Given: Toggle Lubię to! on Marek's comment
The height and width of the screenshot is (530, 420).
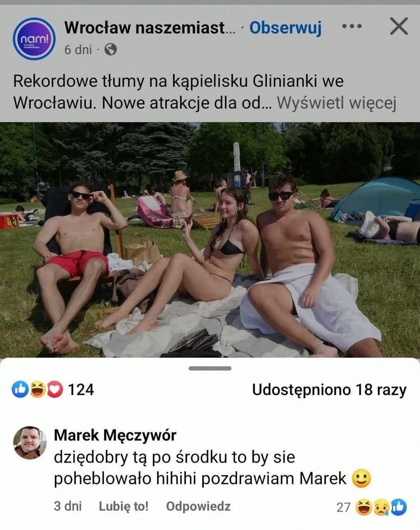Looking at the screenshot, I should pos(124,506).
